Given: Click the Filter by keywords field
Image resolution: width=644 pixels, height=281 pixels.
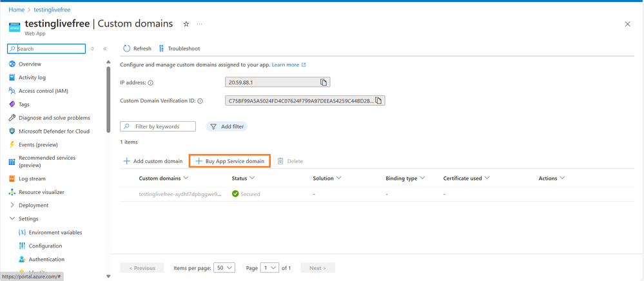Looking at the screenshot, I should pyautogui.click(x=158, y=126).
